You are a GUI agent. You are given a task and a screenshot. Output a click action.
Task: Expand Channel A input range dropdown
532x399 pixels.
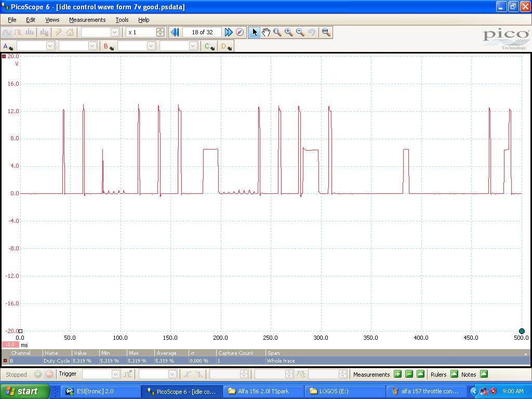pos(50,46)
